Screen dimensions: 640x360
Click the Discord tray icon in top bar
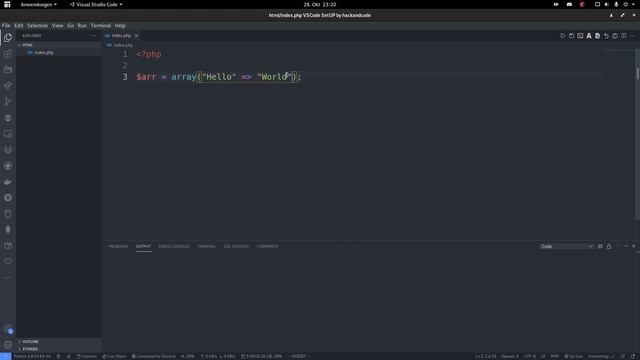click(x=569, y=4)
